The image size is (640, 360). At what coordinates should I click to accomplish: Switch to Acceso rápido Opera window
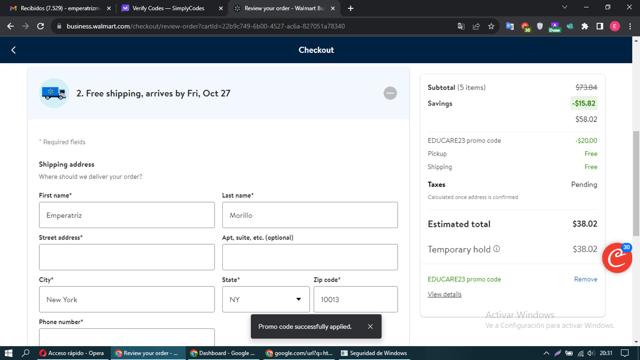(x=73, y=353)
